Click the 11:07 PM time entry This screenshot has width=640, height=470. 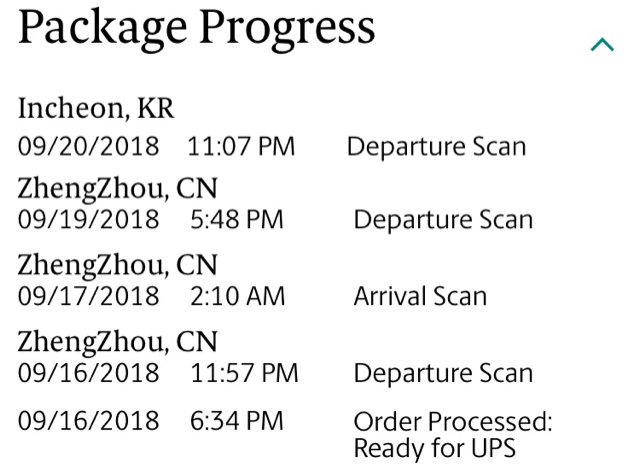(x=241, y=146)
